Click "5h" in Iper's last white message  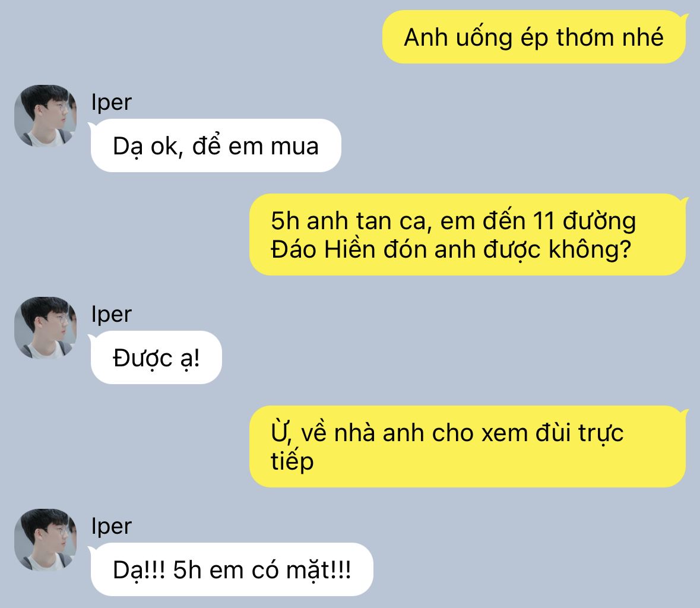[x=187, y=570]
